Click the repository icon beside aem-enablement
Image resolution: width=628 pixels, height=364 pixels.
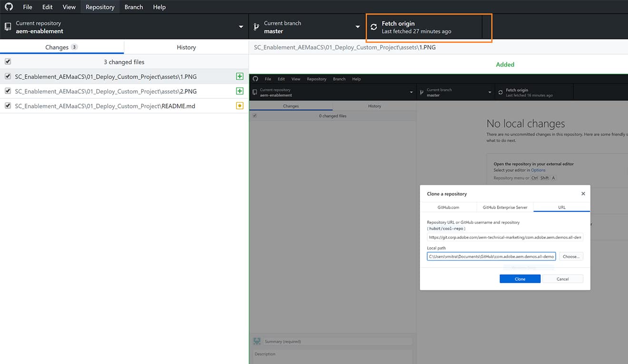coord(8,27)
